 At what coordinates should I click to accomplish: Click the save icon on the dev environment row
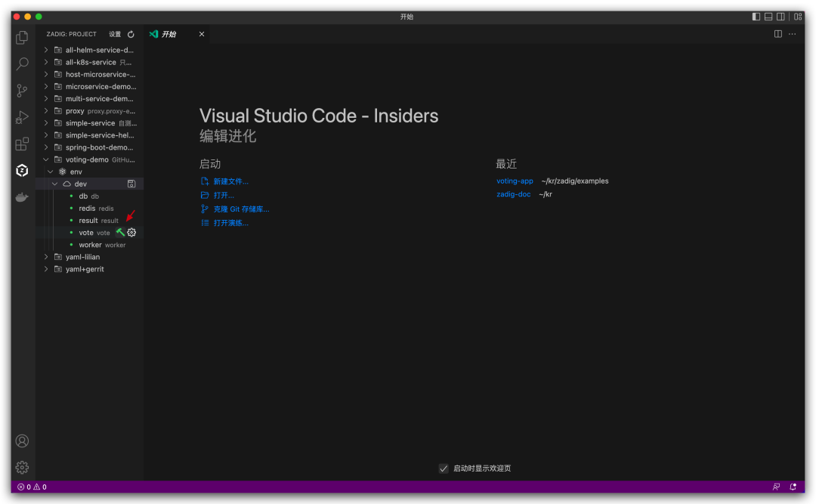tap(131, 184)
